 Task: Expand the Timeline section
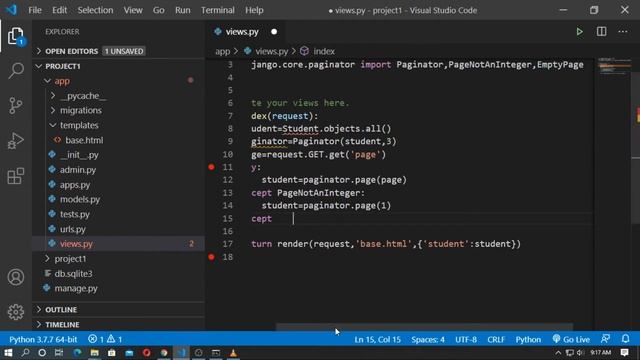pos(118,324)
